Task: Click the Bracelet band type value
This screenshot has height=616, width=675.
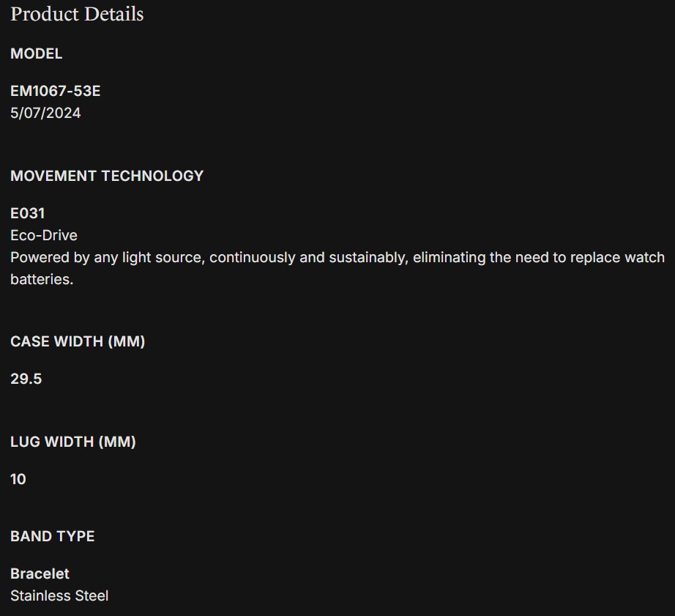Action: [40, 574]
